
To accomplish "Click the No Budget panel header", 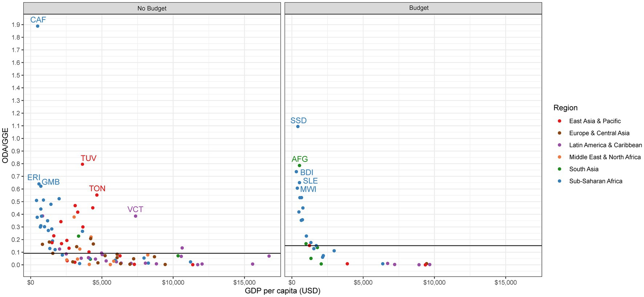I will click(152, 8).
